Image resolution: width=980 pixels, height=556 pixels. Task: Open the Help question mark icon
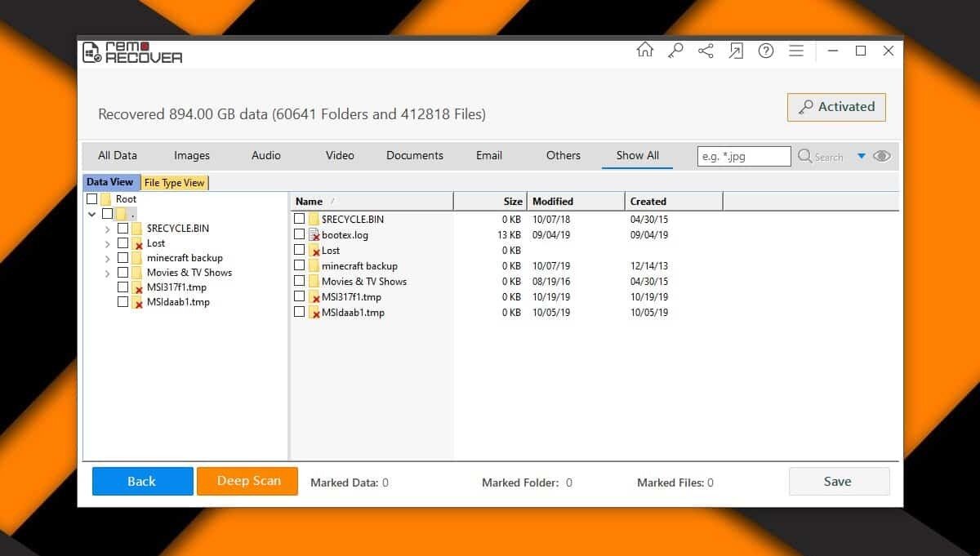pos(766,50)
